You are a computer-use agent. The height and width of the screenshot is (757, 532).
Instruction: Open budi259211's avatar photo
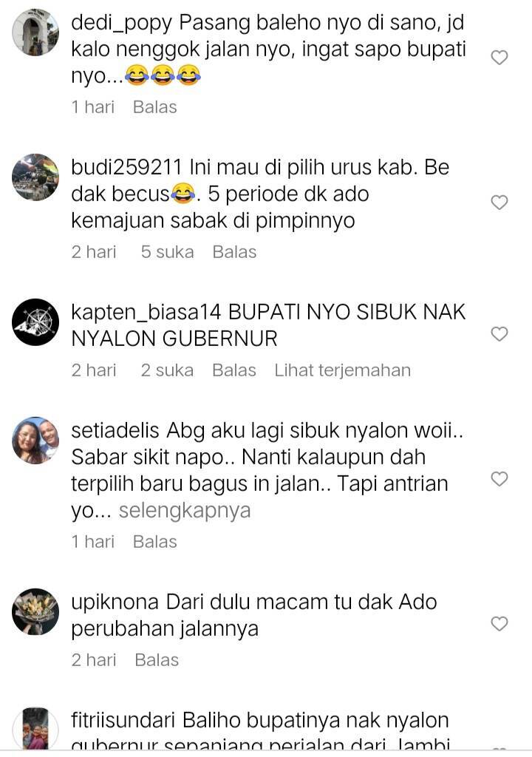pos(35,177)
